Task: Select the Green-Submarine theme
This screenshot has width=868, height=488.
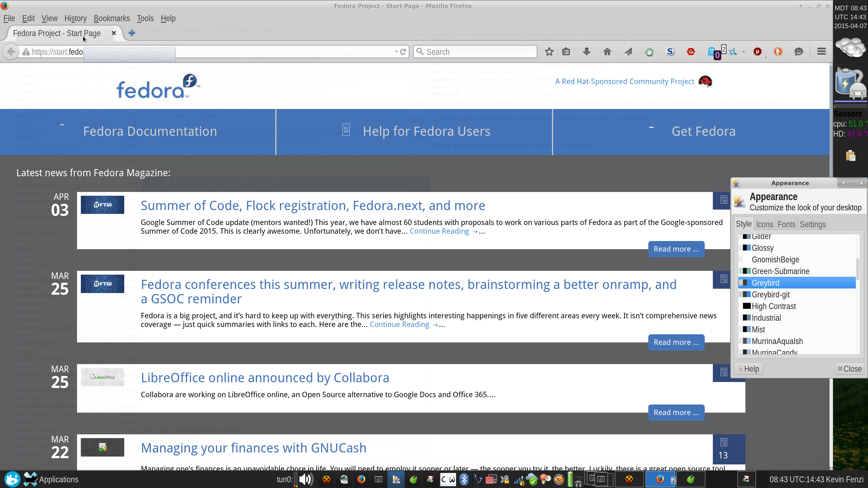Action: [797, 271]
